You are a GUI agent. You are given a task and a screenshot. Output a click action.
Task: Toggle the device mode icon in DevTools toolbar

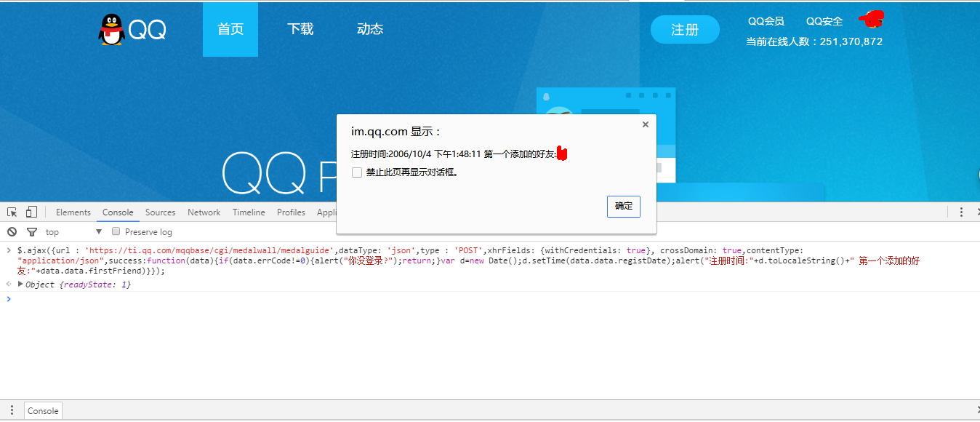click(30, 211)
